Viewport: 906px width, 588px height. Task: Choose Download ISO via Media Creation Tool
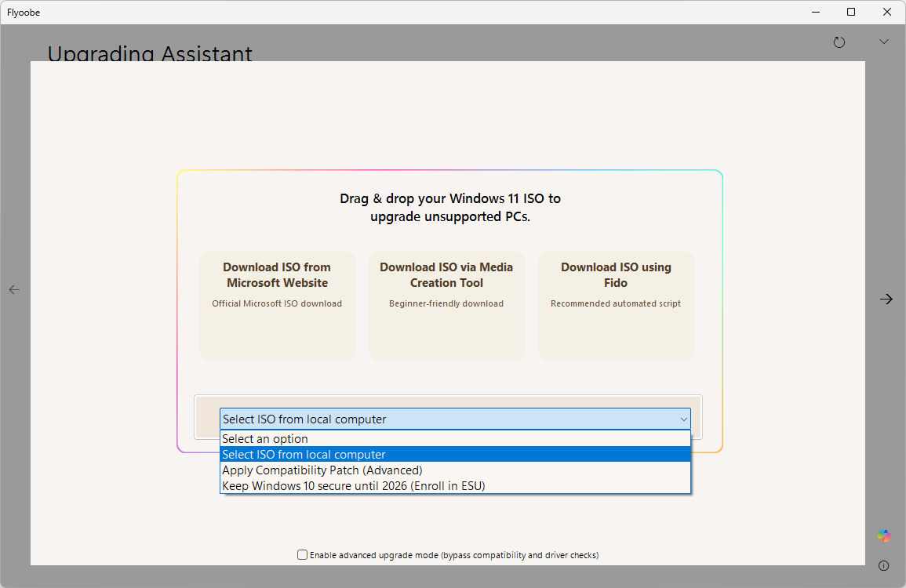446,305
